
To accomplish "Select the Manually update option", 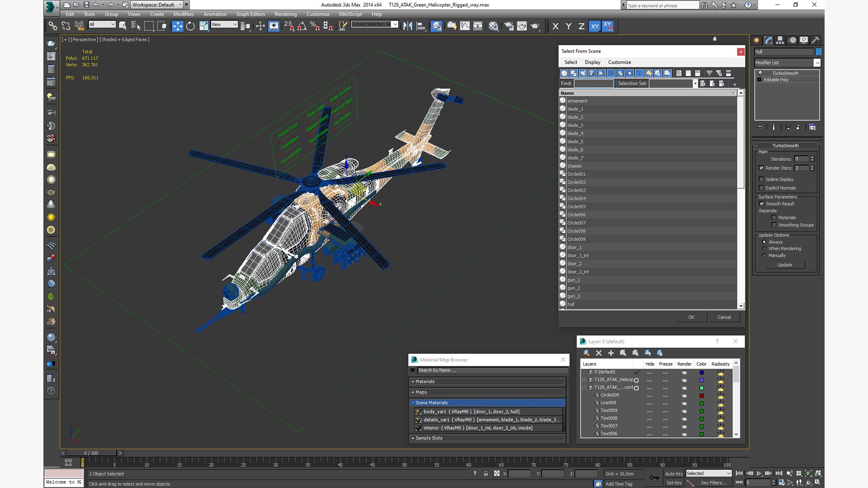I will point(764,255).
